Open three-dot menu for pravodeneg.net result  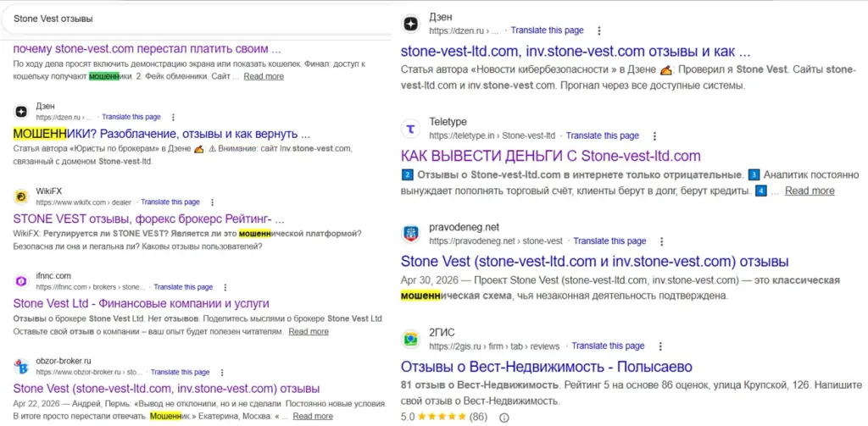pyautogui.click(x=661, y=241)
